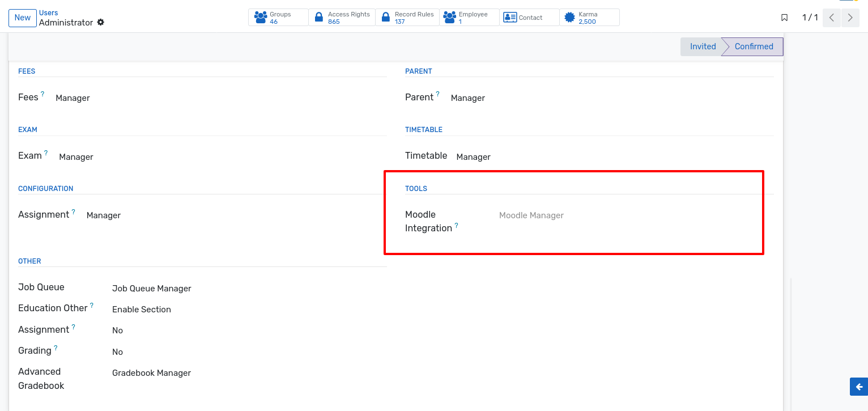Open the Contact stat button
Viewport: 868px width, 411px height.
[x=529, y=18]
